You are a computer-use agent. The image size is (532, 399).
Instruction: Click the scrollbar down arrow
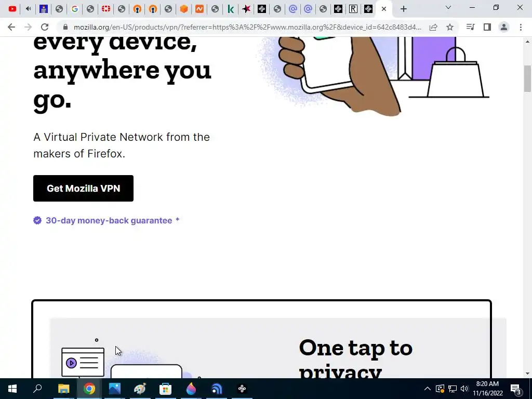(x=527, y=374)
